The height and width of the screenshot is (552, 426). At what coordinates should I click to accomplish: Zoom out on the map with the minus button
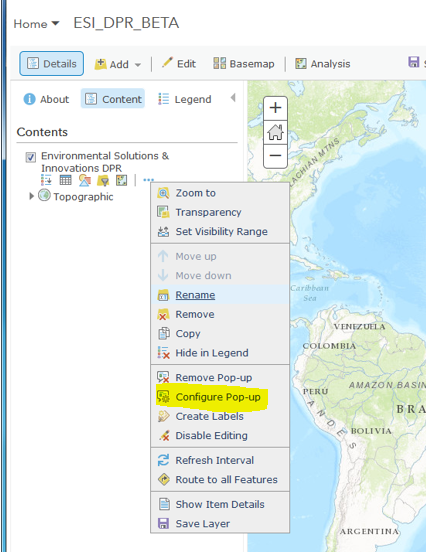[x=275, y=155]
